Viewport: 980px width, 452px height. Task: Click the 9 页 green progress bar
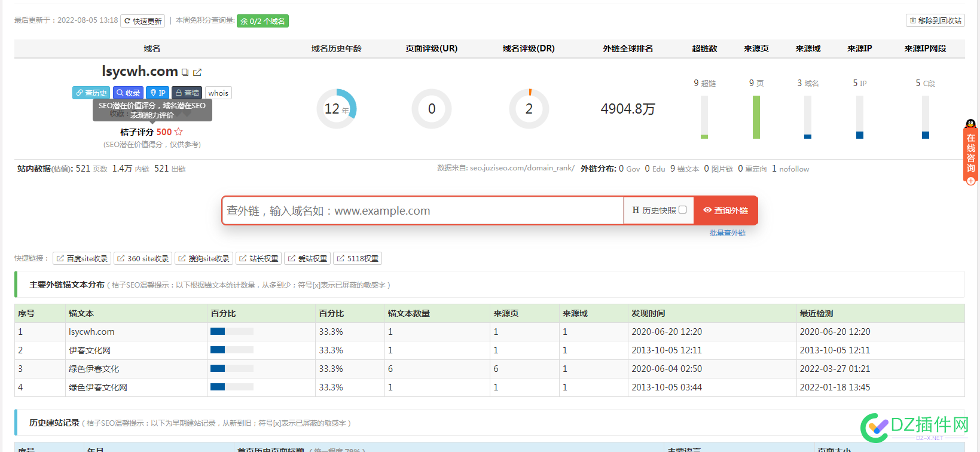(756, 117)
